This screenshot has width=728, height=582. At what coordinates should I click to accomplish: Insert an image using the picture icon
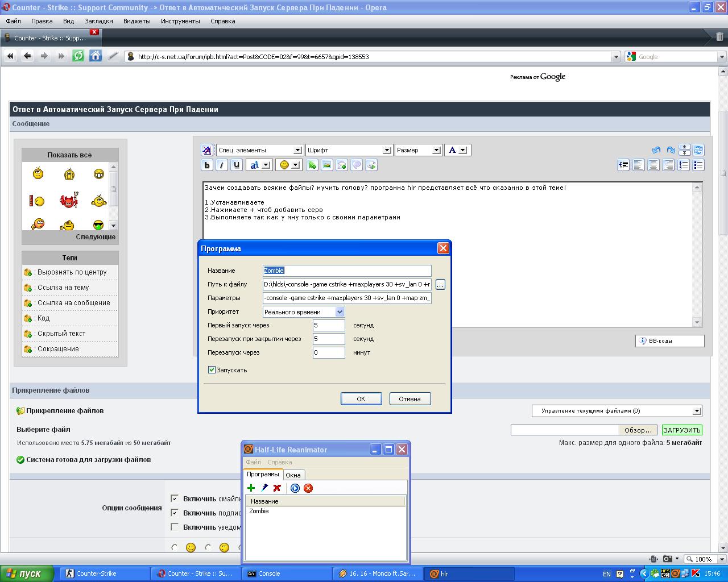(x=326, y=165)
